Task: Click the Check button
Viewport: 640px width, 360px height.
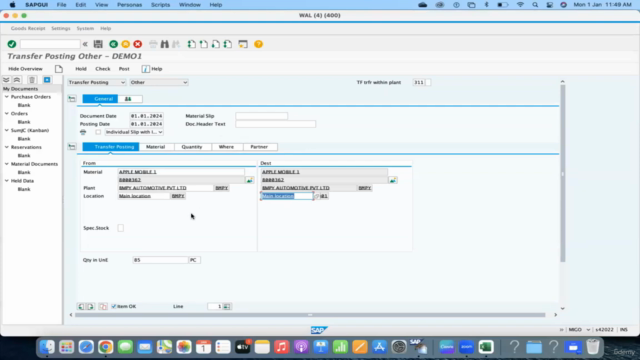Action: point(103,69)
